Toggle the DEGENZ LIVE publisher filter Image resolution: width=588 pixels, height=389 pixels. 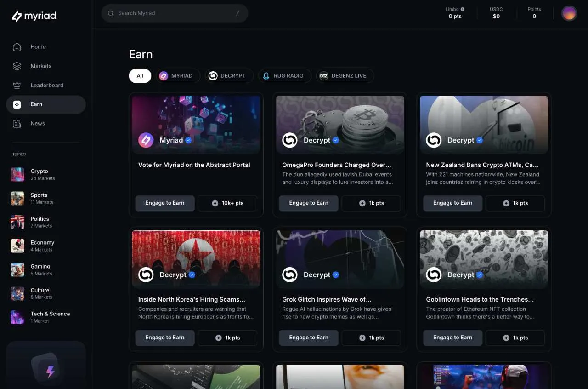345,75
